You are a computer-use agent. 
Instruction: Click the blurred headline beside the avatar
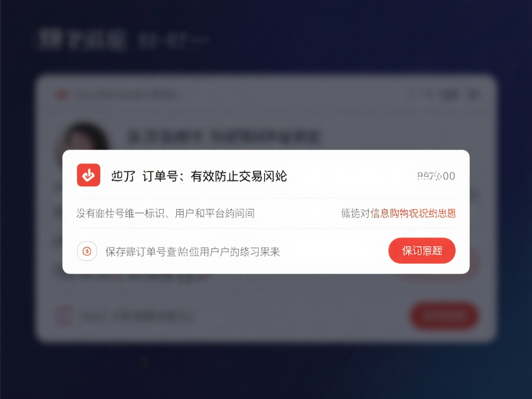223,137
